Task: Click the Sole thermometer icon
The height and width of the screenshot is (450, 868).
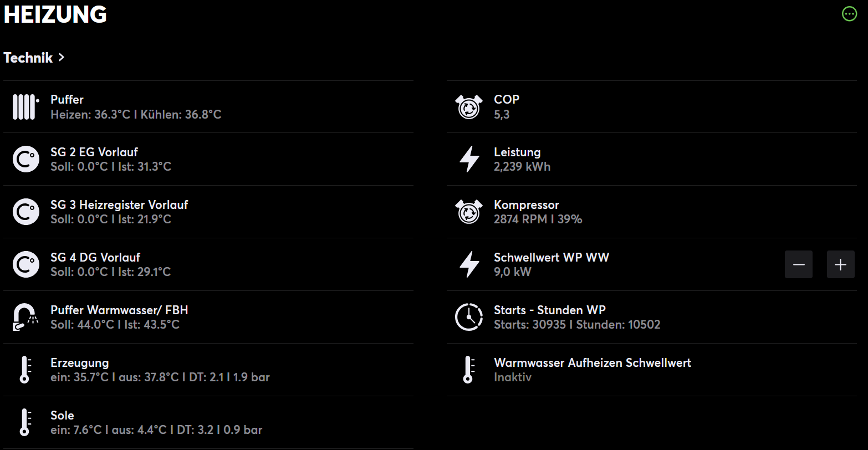Action: point(24,422)
